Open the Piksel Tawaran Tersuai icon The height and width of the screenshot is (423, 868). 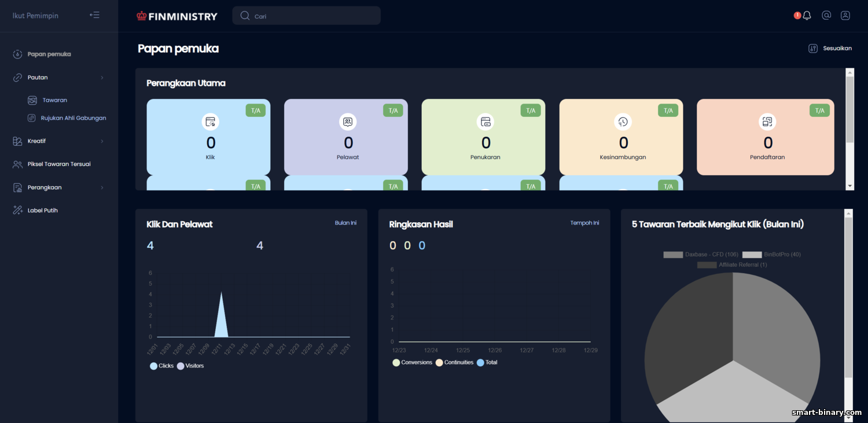(17, 164)
